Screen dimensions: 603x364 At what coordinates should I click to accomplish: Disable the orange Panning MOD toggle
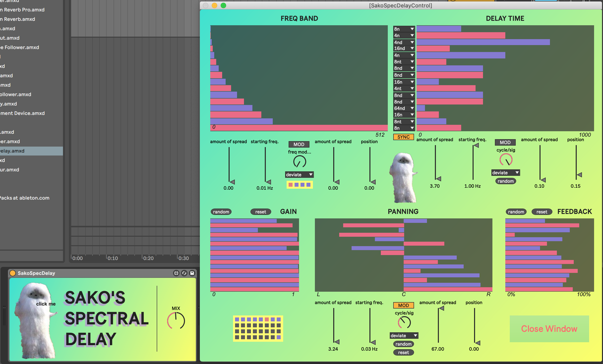403,305
